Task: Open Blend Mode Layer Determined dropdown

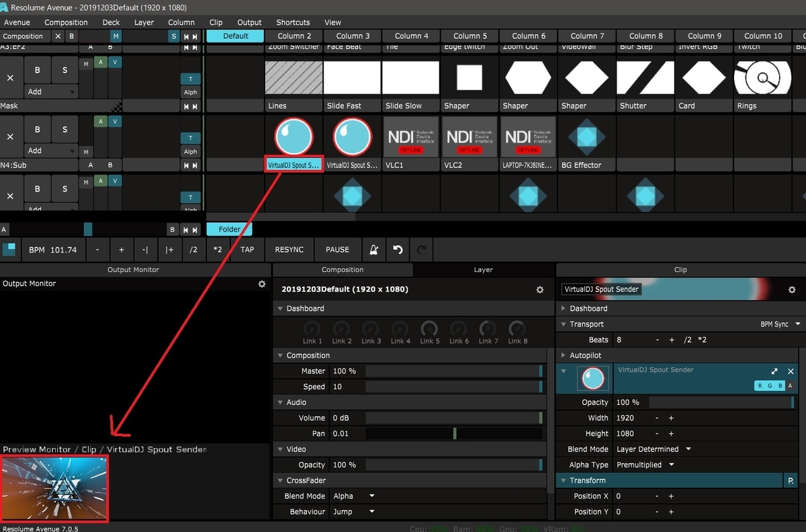Action: tap(653, 449)
